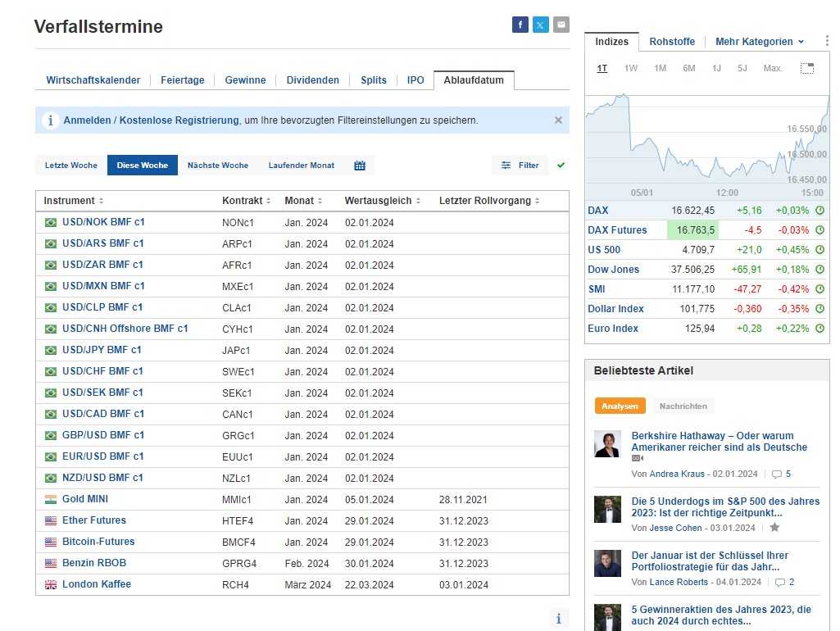
Task: Open the Filter button
Action: coord(520,166)
